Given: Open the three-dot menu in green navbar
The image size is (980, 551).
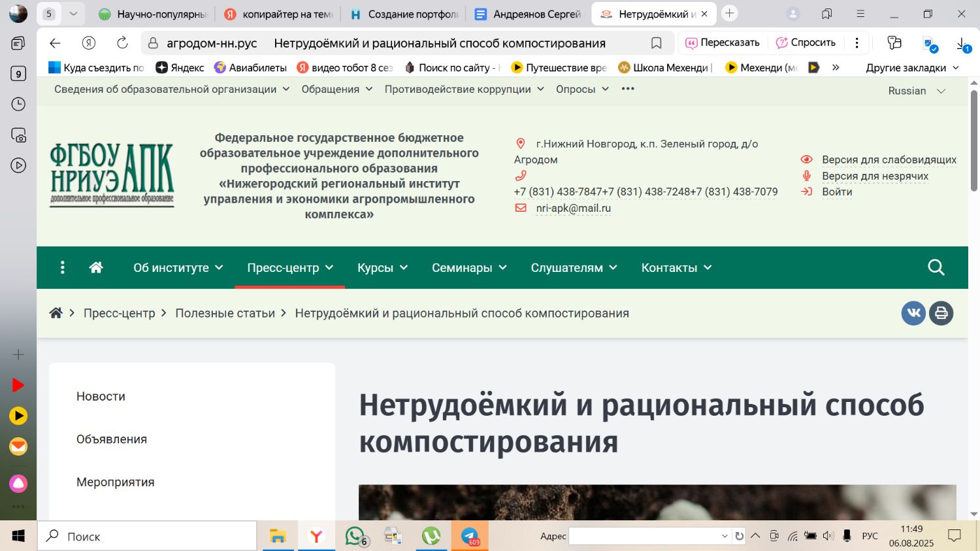Looking at the screenshot, I should [63, 267].
